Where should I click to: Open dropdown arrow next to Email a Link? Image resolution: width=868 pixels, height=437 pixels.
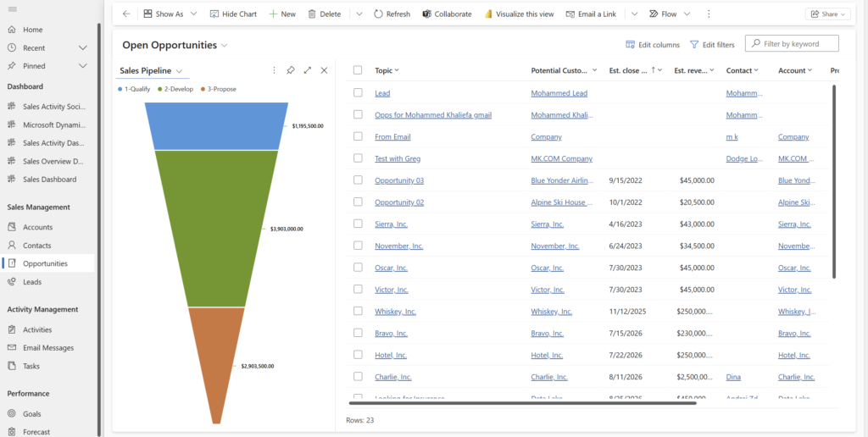click(634, 14)
